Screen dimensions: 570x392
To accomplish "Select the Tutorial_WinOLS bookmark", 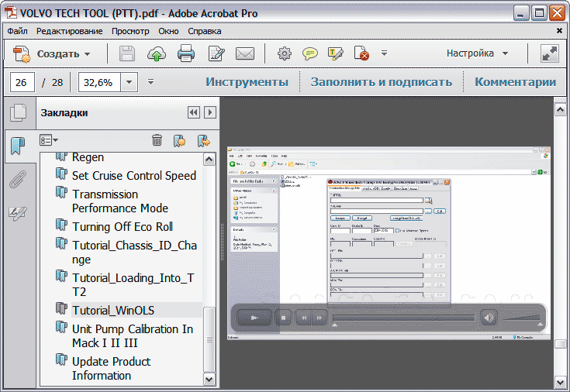I will 112,310.
